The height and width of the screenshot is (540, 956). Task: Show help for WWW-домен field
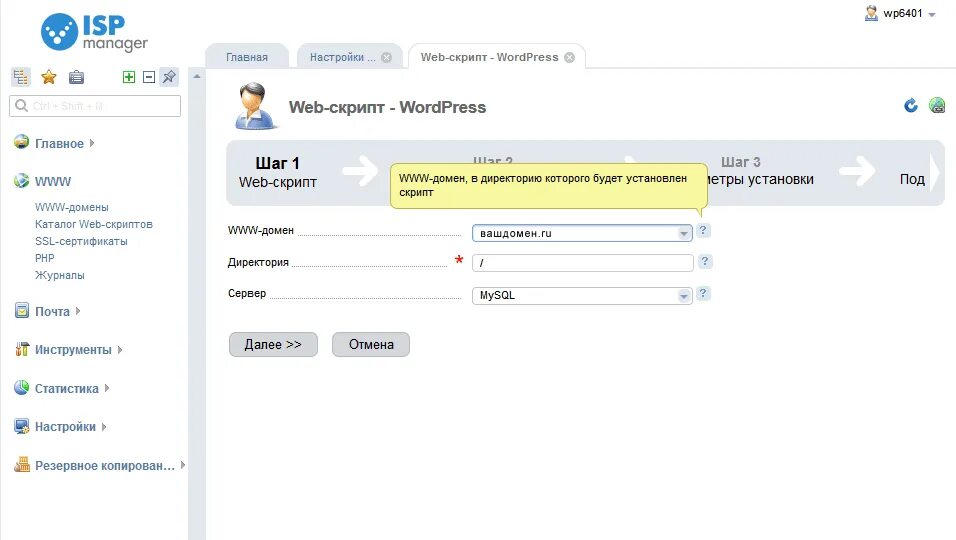[703, 230]
